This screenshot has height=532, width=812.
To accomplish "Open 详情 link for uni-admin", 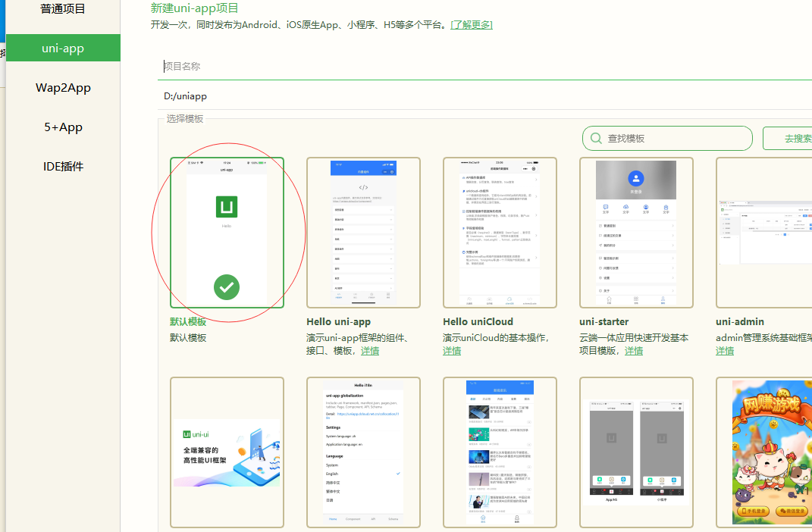I will click(x=725, y=351).
